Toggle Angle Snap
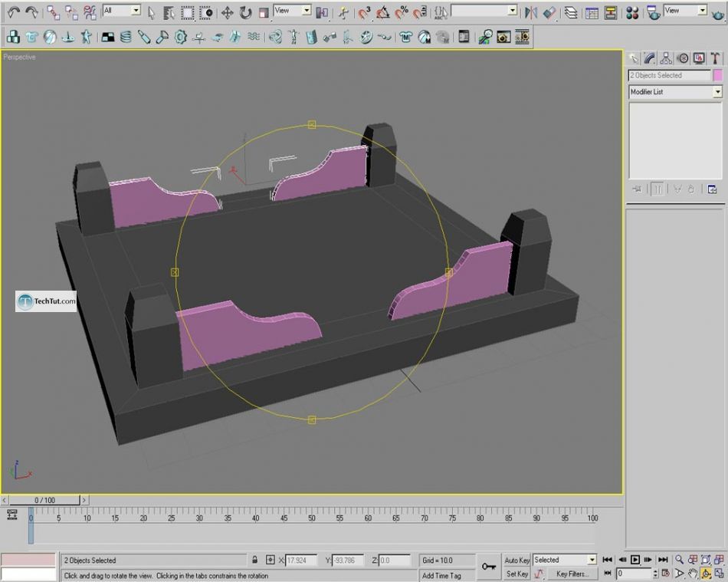Viewport: 728px width, 582px height. pyautogui.click(x=383, y=12)
